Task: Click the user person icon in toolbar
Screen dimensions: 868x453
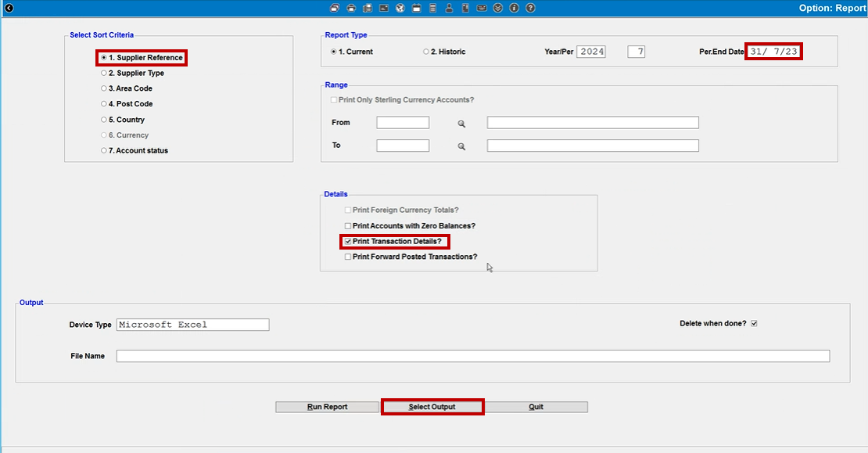Action: point(449,8)
